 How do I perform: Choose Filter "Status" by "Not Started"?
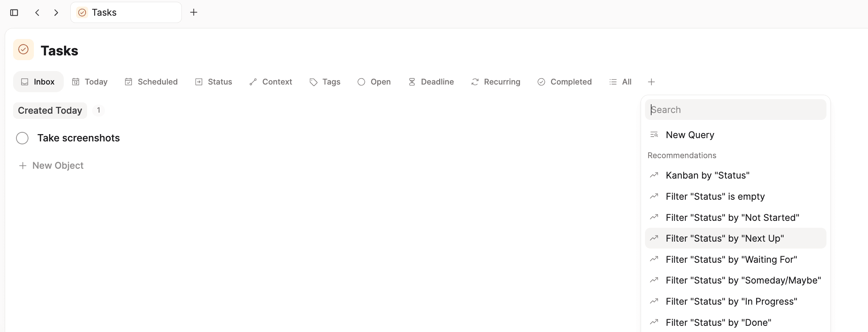(x=735, y=218)
